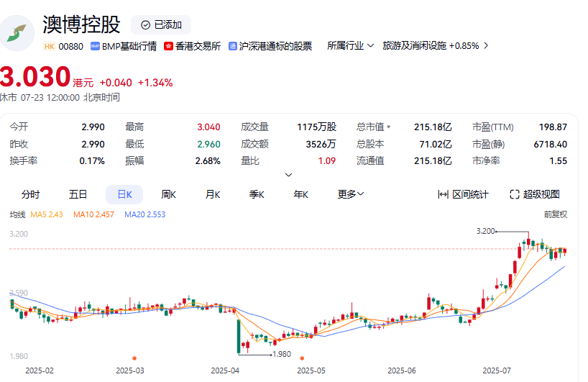Open the 更多 chart period dropdown
588x382 pixels.
(x=351, y=194)
